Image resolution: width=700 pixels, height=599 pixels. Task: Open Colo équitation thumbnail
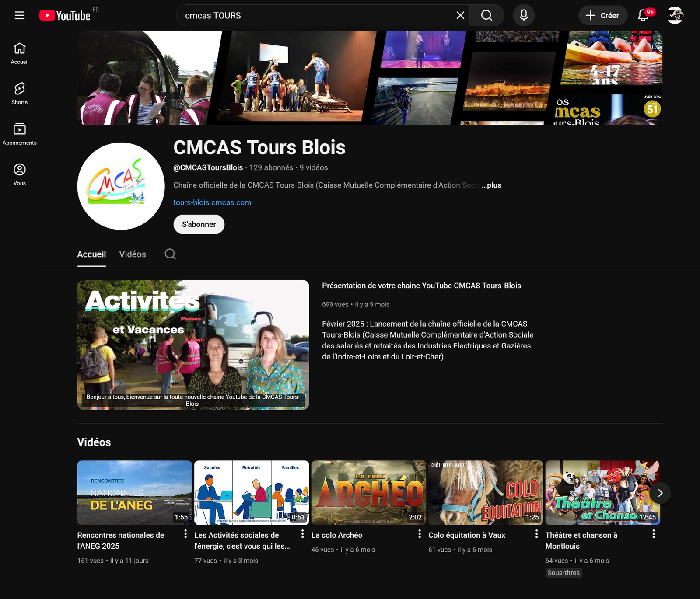[486, 493]
